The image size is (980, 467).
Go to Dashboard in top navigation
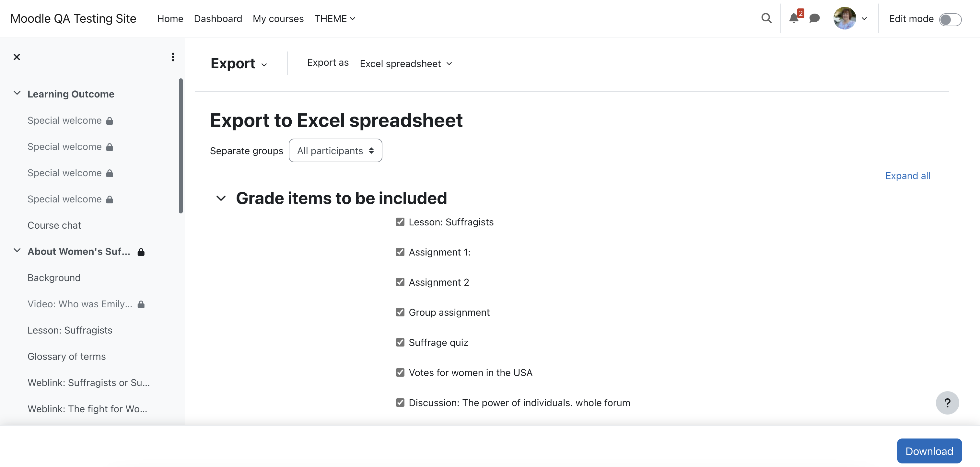click(217, 19)
